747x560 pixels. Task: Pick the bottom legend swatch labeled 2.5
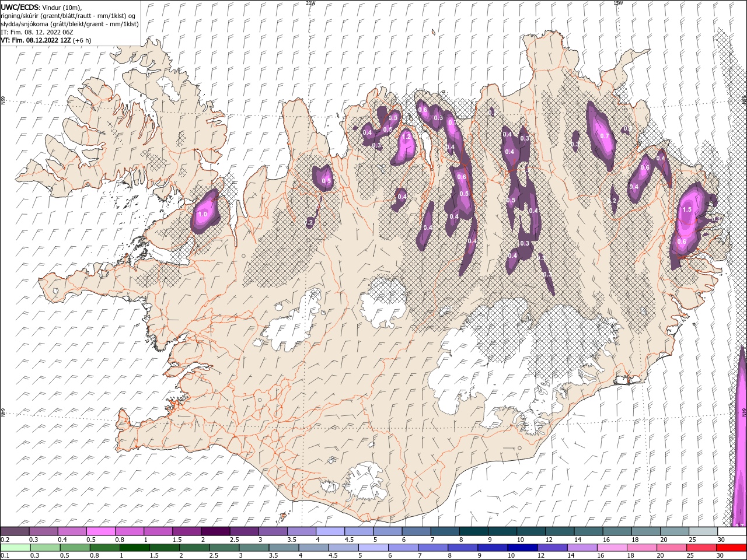pos(224,548)
